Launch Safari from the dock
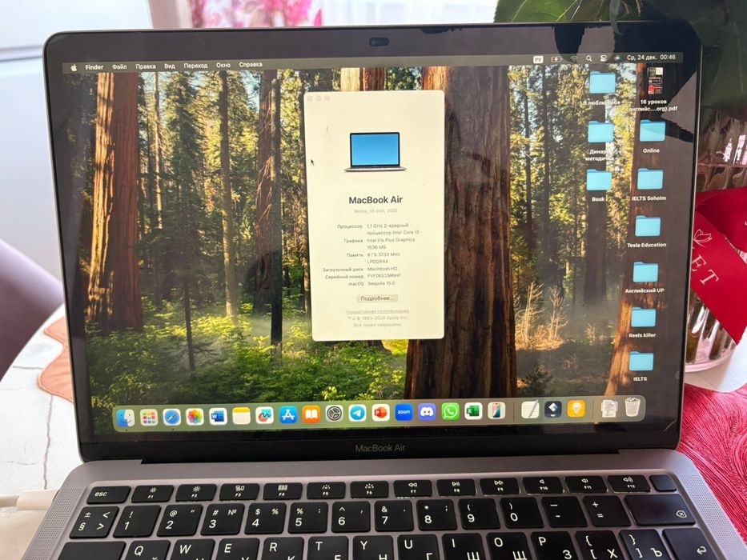The height and width of the screenshot is (560, 747). point(171,417)
